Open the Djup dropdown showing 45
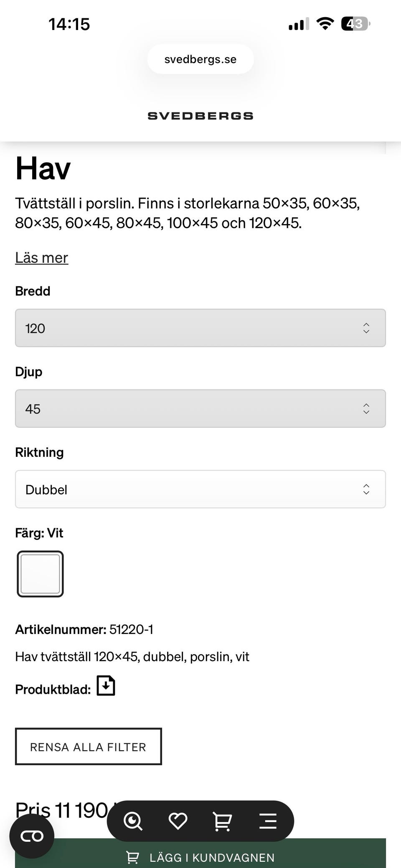Screen dimensions: 401x868 (200, 409)
